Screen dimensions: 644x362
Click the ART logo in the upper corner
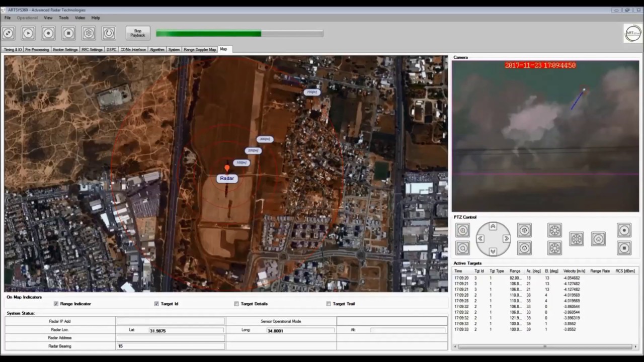coord(632,33)
